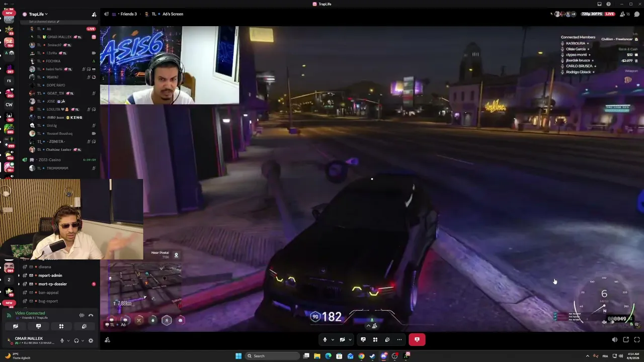Image resolution: width=644 pixels, height=362 pixels.
Task: Open the weather widget showing 21°C
Action: [x=17, y=356]
